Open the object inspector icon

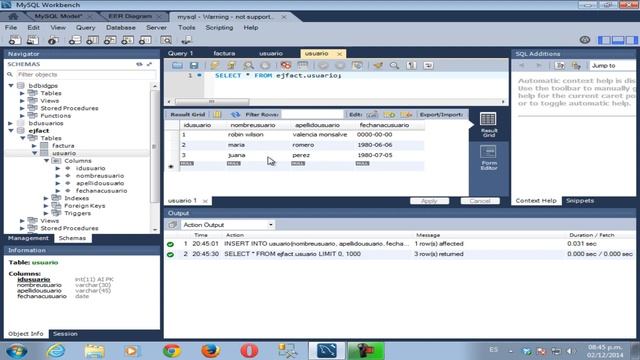pyautogui.click(x=53, y=40)
